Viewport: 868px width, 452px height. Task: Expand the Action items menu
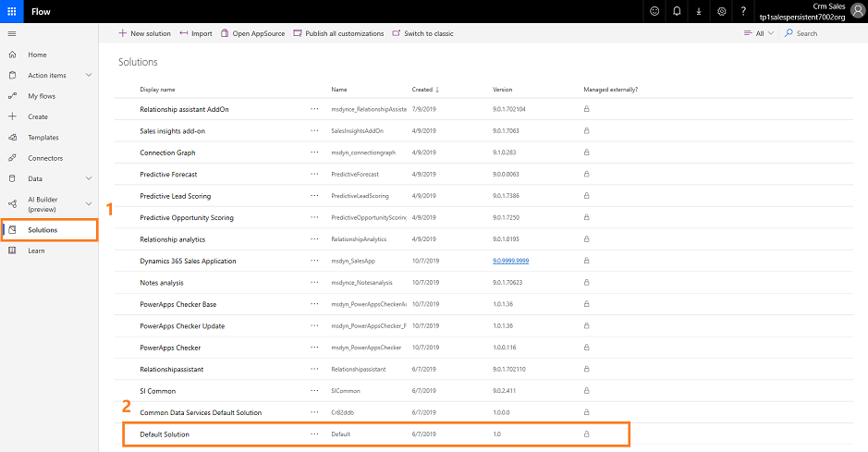click(89, 75)
